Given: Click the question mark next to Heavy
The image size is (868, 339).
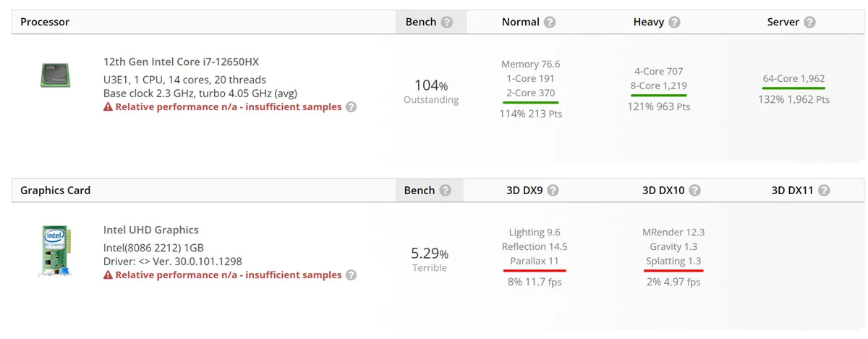Looking at the screenshot, I should [x=674, y=22].
